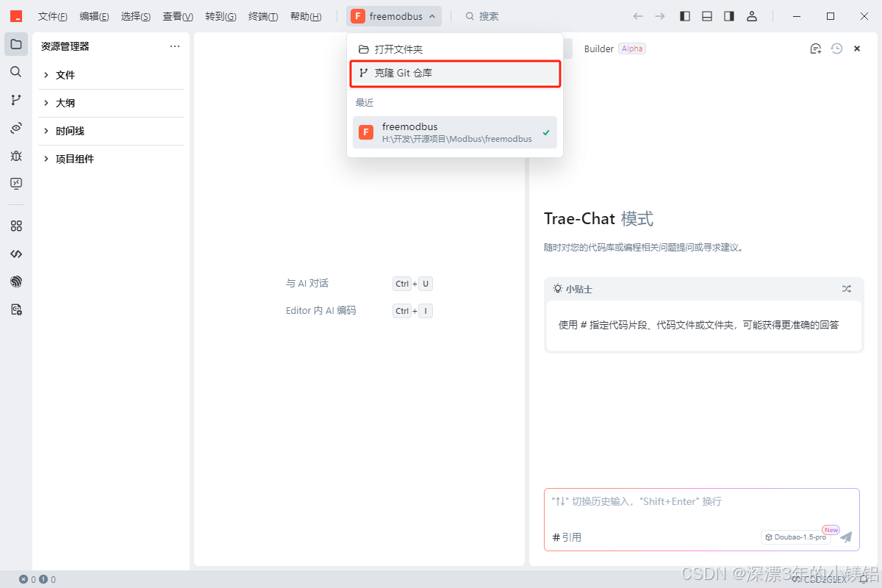
Task: Open the 查看(V) menu
Action: tap(178, 16)
